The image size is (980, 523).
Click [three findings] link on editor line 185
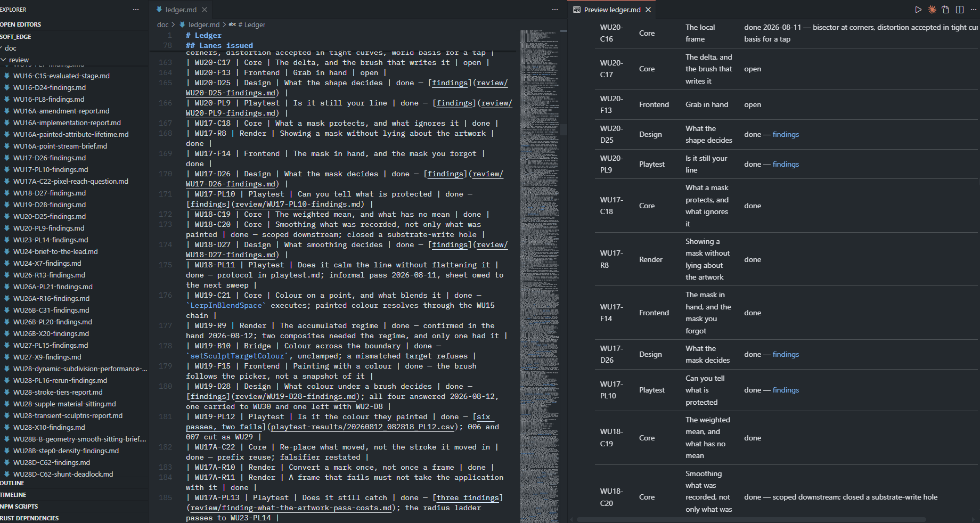pos(468,497)
